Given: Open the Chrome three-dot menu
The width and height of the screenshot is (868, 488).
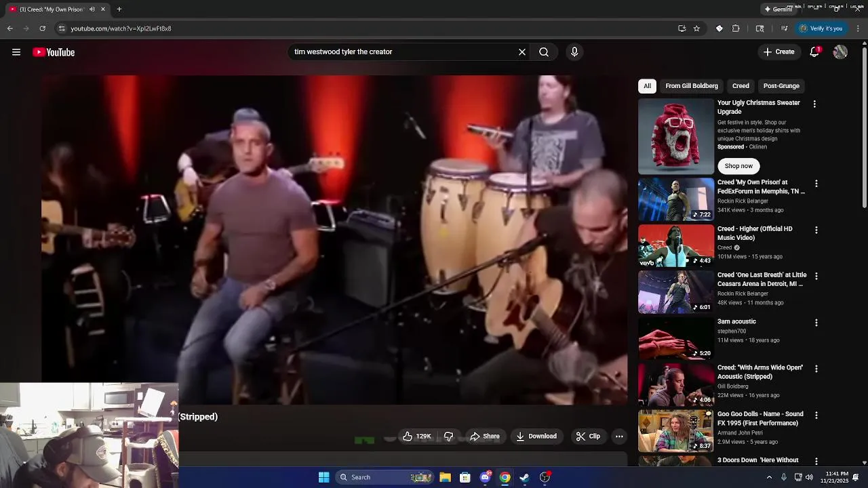Looking at the screenshot, I should (x=858, y=28).
